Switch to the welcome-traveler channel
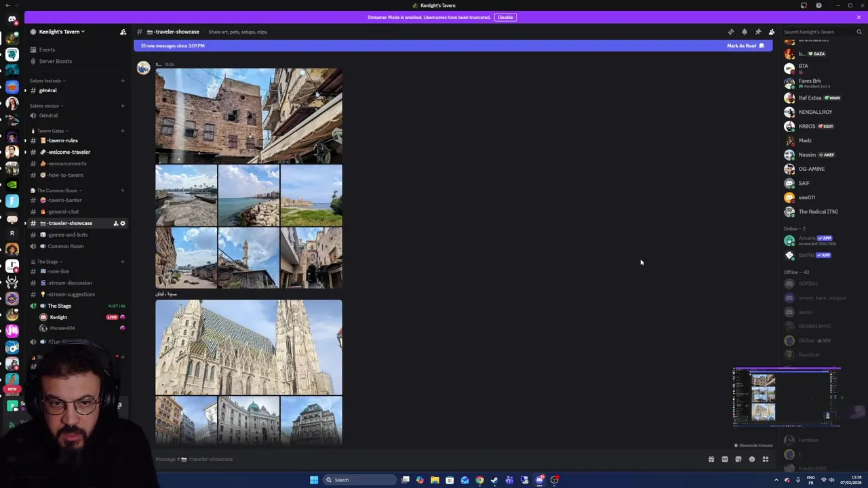This screenshot has width=868, height=488. coord(77,152)
